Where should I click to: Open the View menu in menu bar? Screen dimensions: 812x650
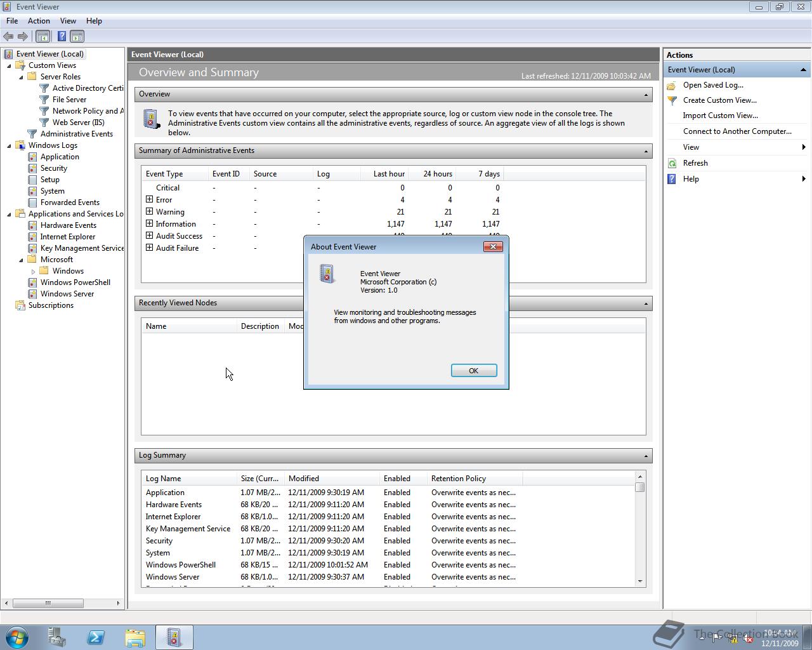(68, 21)
